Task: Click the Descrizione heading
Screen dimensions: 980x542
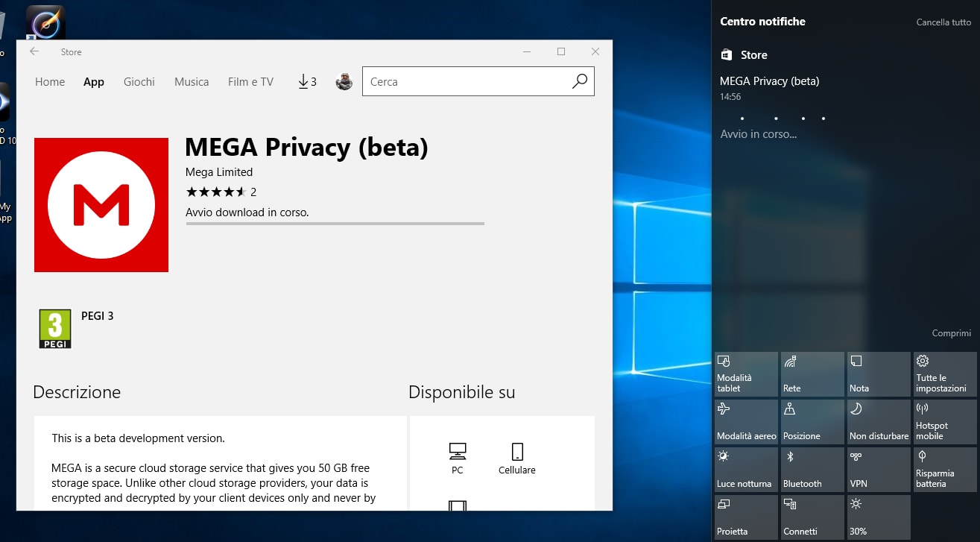Action: 77,392
